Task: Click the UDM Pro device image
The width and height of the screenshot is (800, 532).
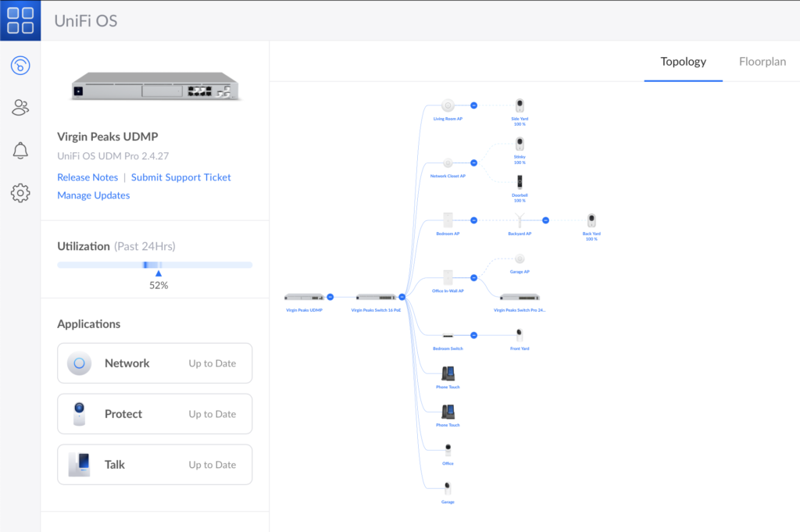Action: point(155,86)
